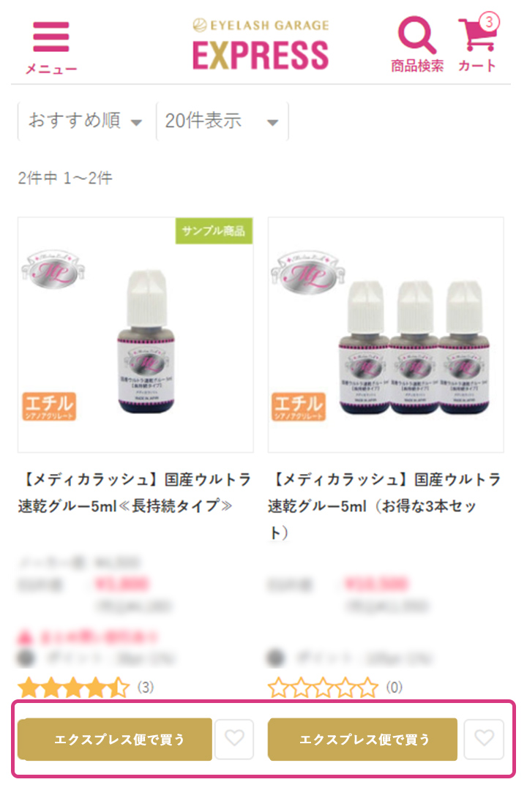The width and height of the screenshot is (527, 812).
Task: Buy the 3本セット glue by express
Action: tap(363, 739)
